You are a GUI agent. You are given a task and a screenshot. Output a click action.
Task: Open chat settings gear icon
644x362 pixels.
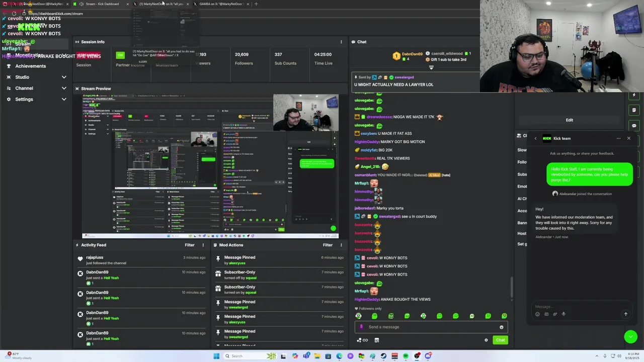[x=486, y=340]
